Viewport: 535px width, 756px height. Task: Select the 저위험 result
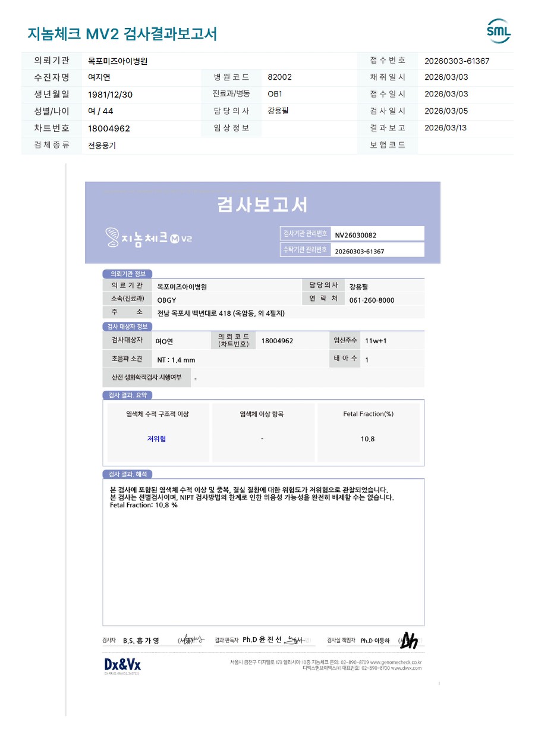156,439
